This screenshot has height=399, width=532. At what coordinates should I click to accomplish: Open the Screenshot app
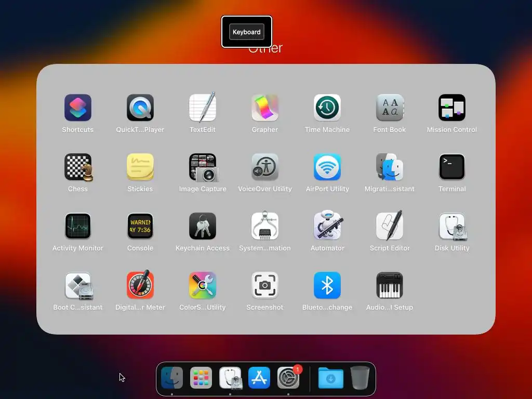pos(265,285)
